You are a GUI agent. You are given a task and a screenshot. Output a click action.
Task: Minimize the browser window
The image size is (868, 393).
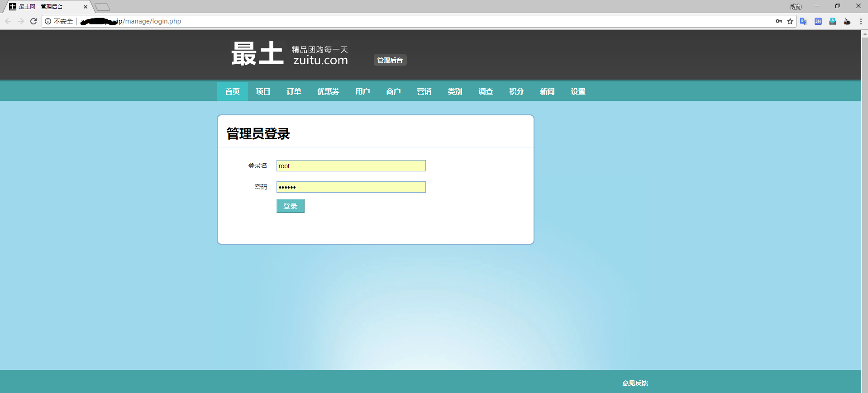(x=817, y=6)
